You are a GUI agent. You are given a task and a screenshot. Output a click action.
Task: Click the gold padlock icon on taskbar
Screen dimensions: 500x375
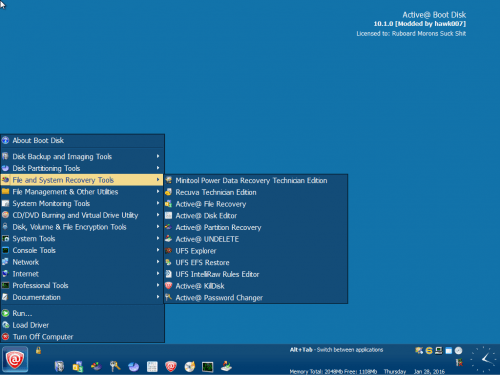click(38, 350)
